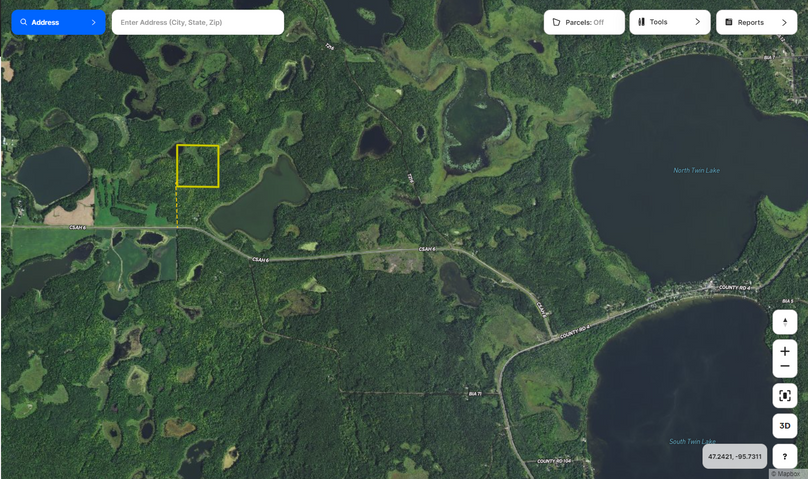Click the Tools ruler-pencil icon
This screenshot has width=808, height=479.
point(641,22)
